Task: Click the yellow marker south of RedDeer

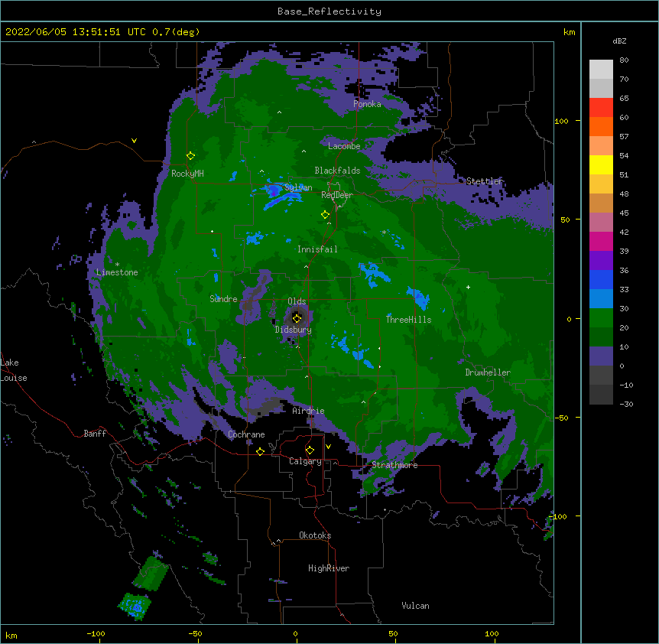Action: [325, 215]
